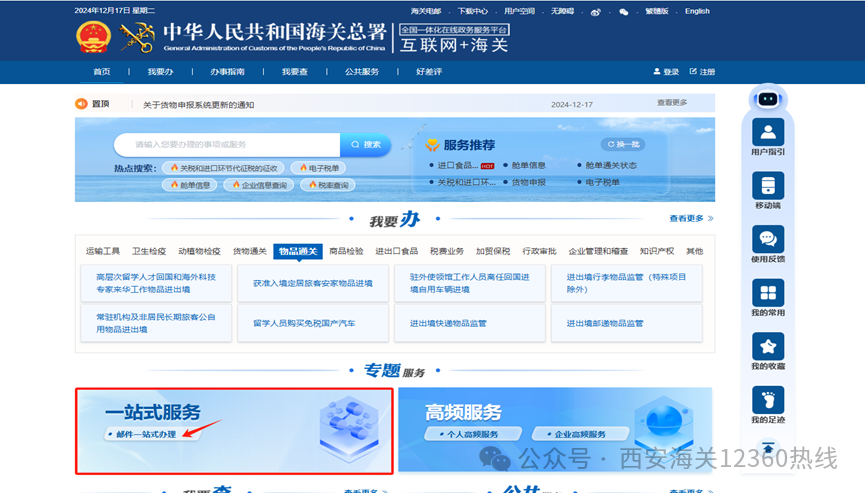Screen dimensions: 865x493
Task: Click the 注册 register link
Action: pyautogui.click(x=702, y=72)
